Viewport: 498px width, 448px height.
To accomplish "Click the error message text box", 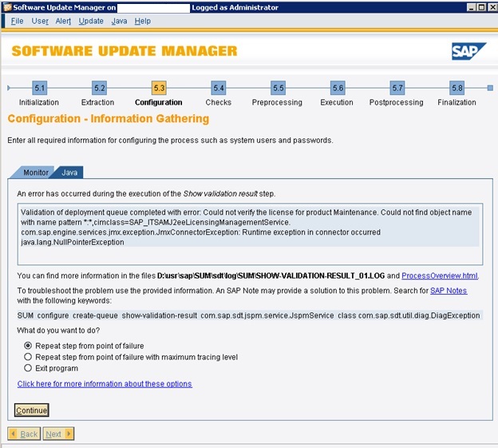I will (250, 234).
